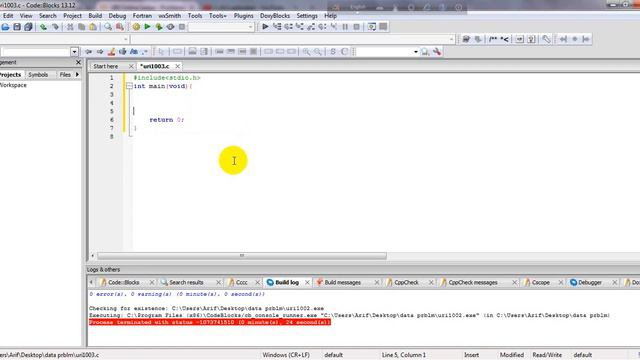Switch to the Files tab

pos(65,75)
